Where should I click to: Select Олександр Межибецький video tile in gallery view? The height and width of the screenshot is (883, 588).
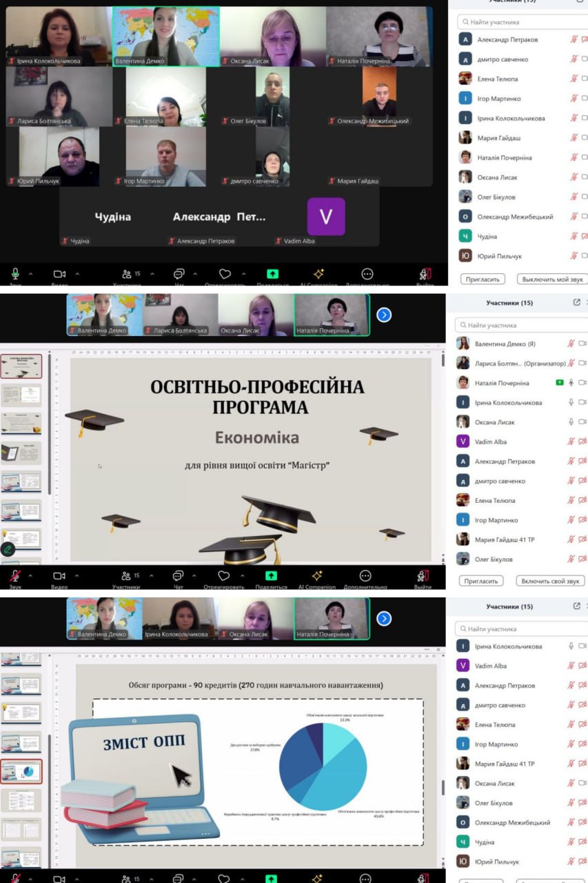(x=380, y=96)
